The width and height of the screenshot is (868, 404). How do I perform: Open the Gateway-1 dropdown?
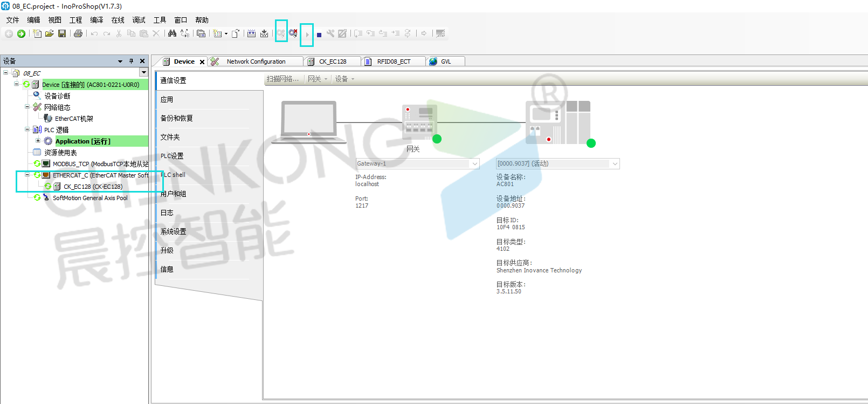click(x=474, y=163)
